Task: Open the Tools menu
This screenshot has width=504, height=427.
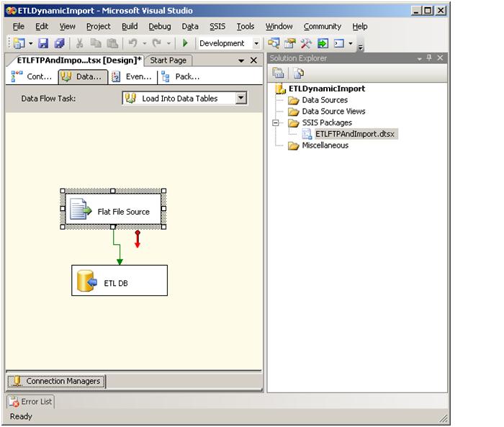Action: click(x=246, y=27)
